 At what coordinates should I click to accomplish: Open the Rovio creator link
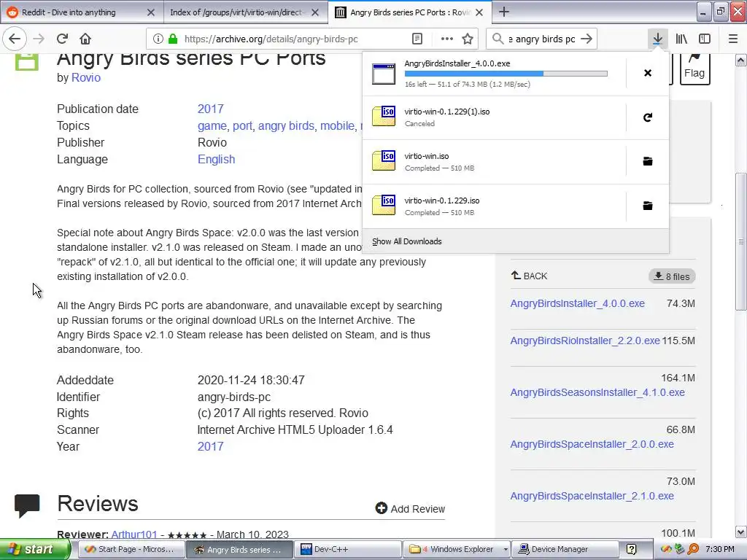(x=86, y=77)
